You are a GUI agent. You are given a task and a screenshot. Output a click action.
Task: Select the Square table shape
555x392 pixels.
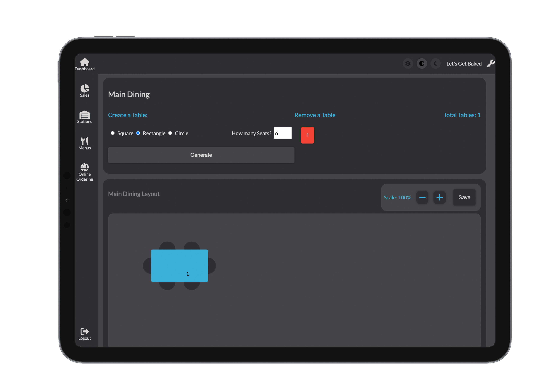(113, 133)
